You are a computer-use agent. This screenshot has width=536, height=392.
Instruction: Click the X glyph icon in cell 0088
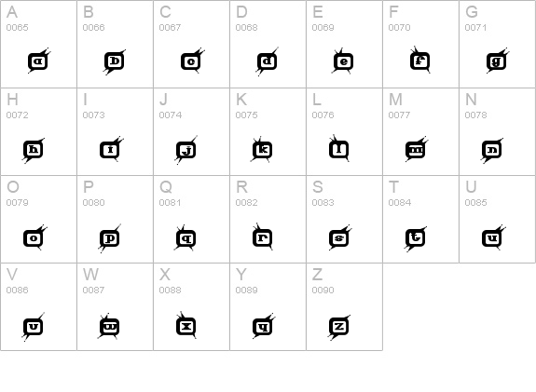tap(186, 325)
